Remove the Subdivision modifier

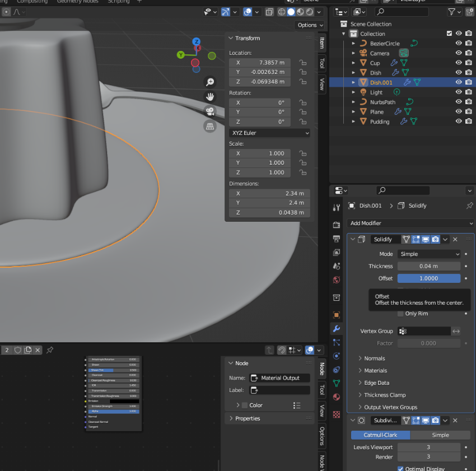[455, 420]
